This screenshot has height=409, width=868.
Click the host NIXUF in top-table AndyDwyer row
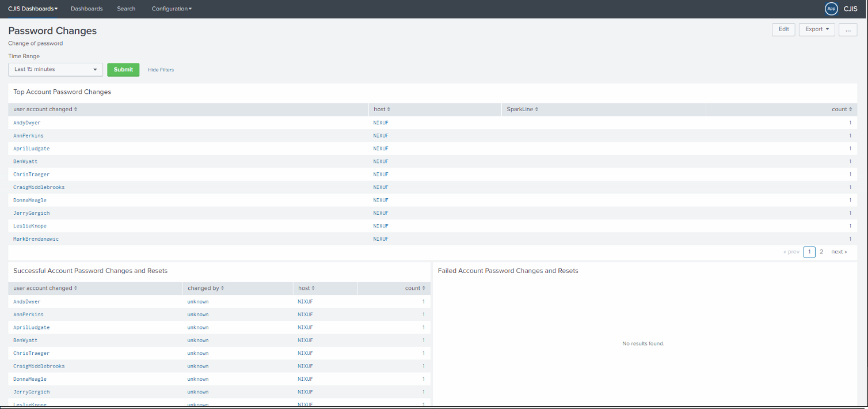380,123
